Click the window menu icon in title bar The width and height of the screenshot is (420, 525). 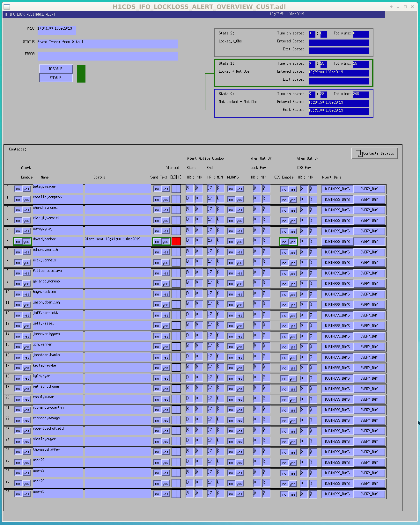(6, 6)
